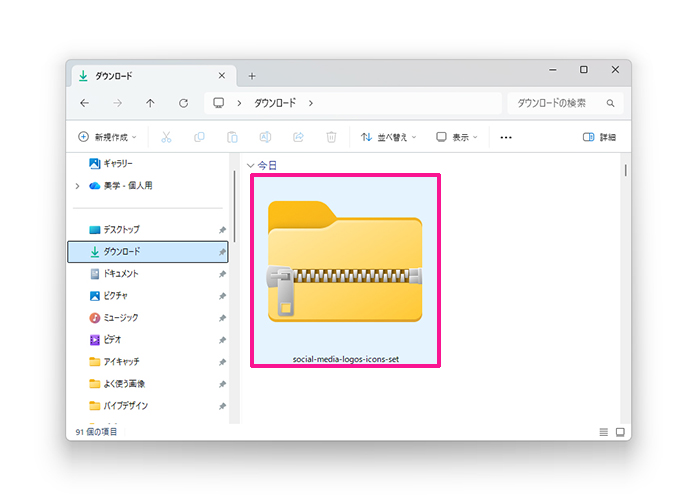700x501 pixels.
Task: Refresh the ダウンロード folder
Action: tap(183, 103)
